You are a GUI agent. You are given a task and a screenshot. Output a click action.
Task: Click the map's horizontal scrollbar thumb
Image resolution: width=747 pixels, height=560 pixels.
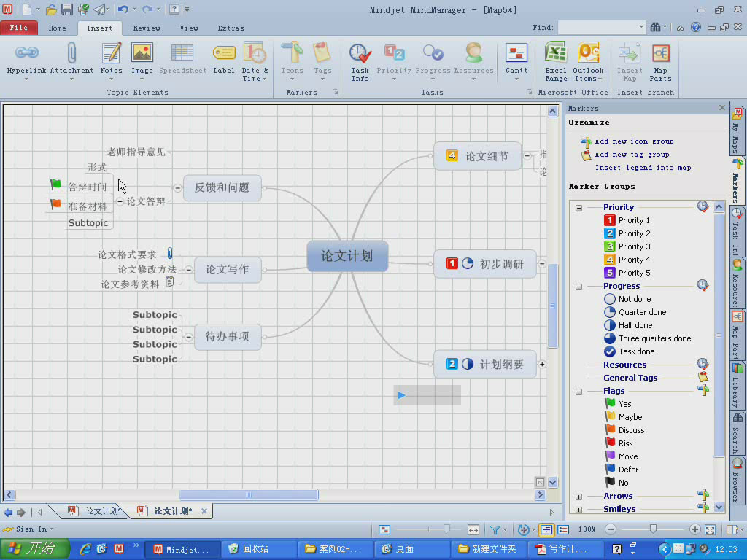pyautogui.click(x=249, y=495)
